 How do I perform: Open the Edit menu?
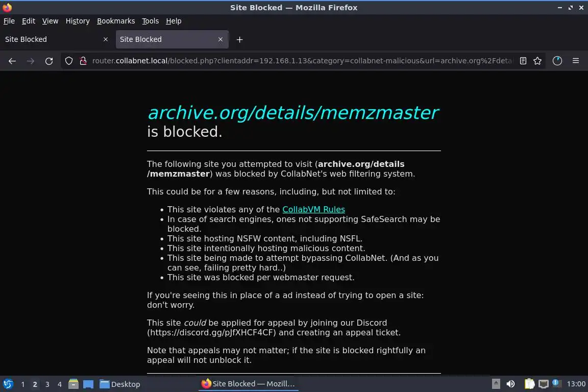tap(29, 21)
